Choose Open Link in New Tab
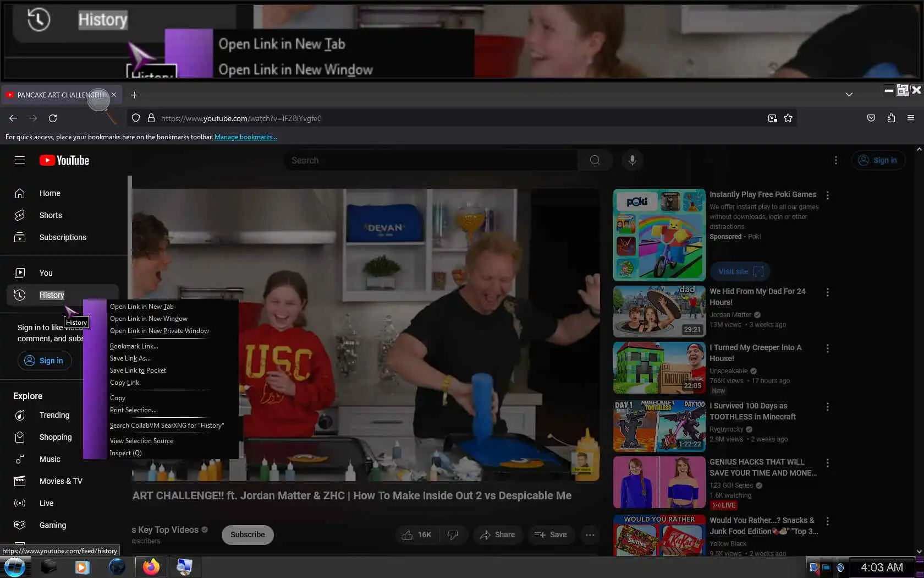Screen dimensions: 924x578 (x=173, y=307)
